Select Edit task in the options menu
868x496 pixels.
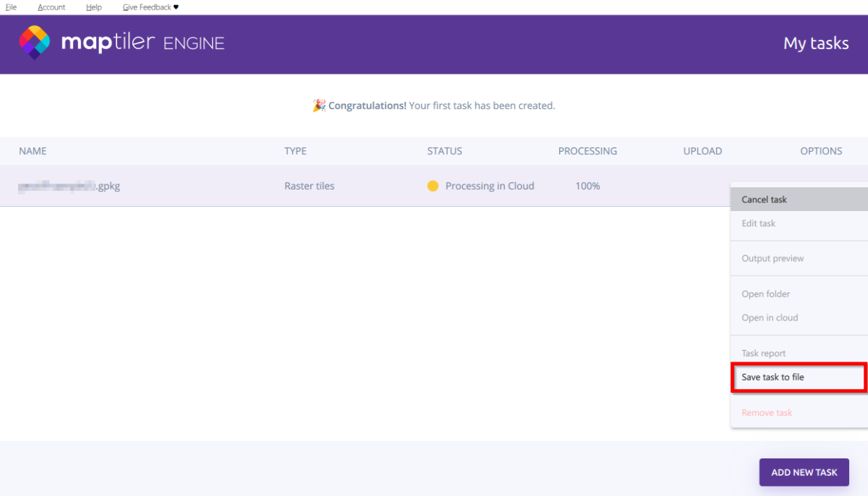tap(758, 223)
